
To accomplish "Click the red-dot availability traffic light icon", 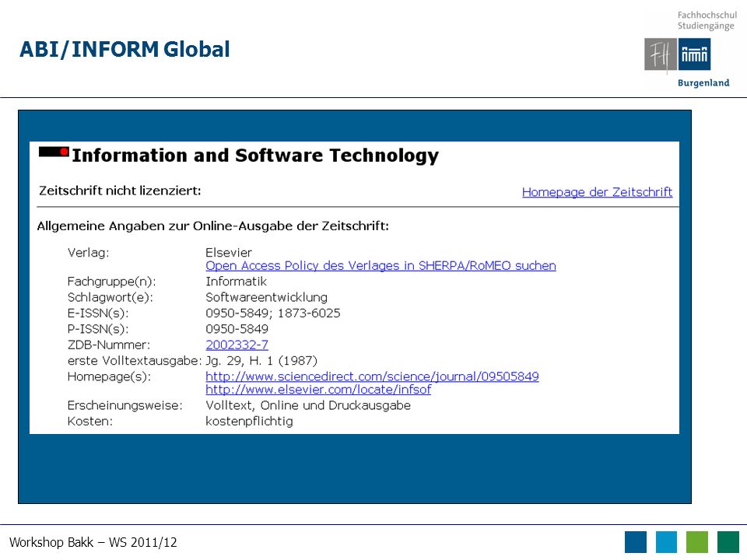I will click(x=54, y=152).
